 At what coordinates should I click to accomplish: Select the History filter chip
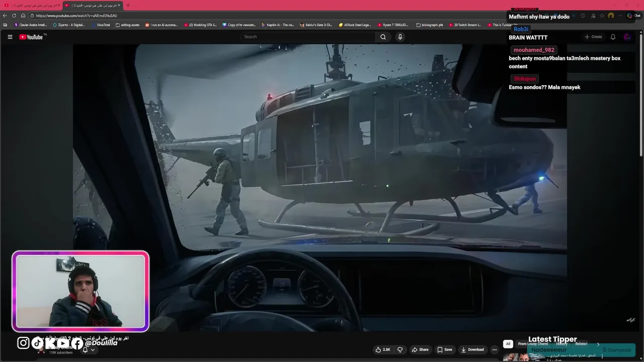(x=561, y=344)
